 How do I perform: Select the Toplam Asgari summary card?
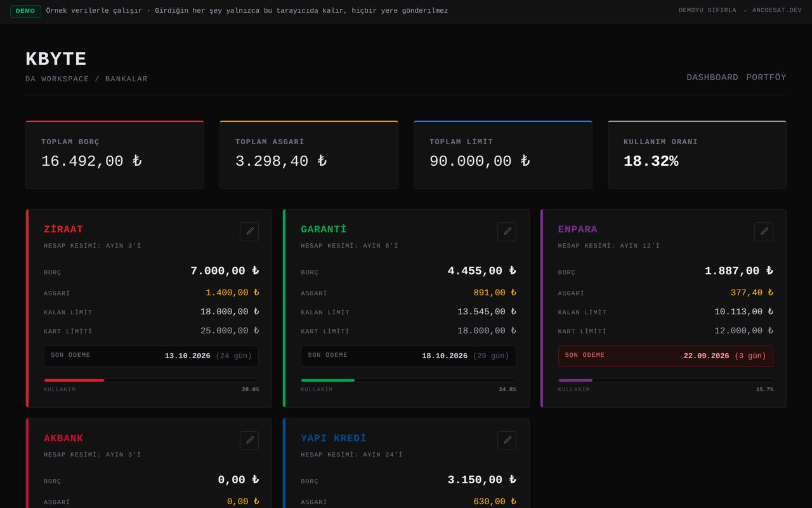click(x=309, y=154)
